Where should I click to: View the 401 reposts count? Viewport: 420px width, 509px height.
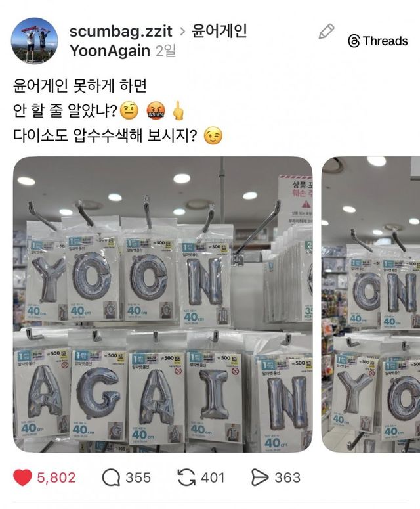point(213,477)
